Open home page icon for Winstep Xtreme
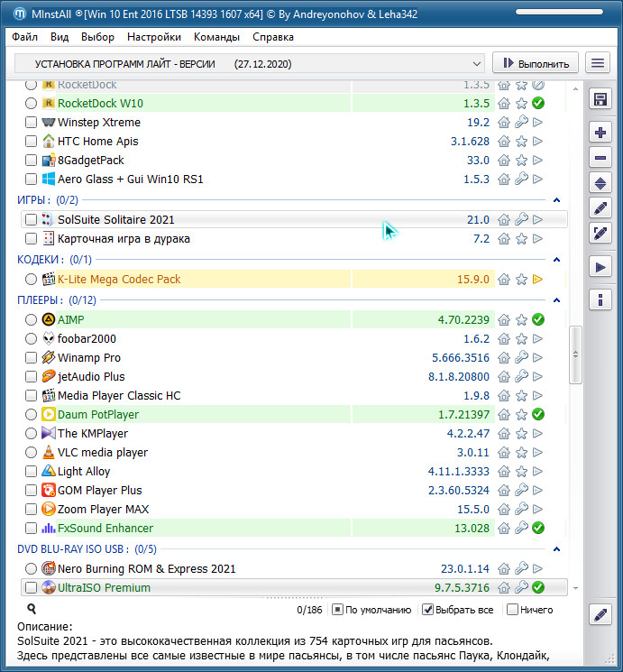Screen dimensions: 623x672 click(504, 122)
